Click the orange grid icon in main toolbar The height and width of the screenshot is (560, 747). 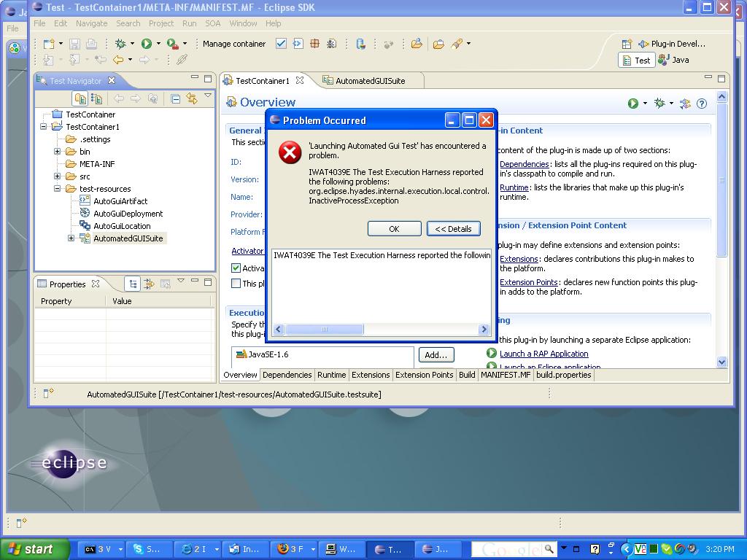(314, 44)
